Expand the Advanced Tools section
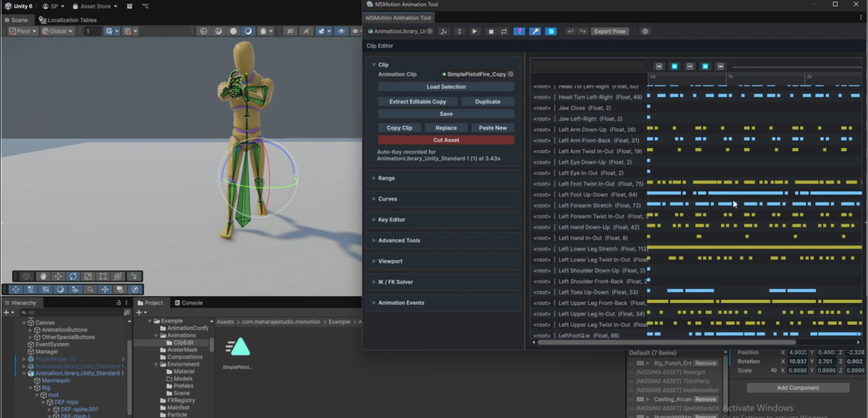The height and width of the screenshot is (418, 868). [374, 241]
